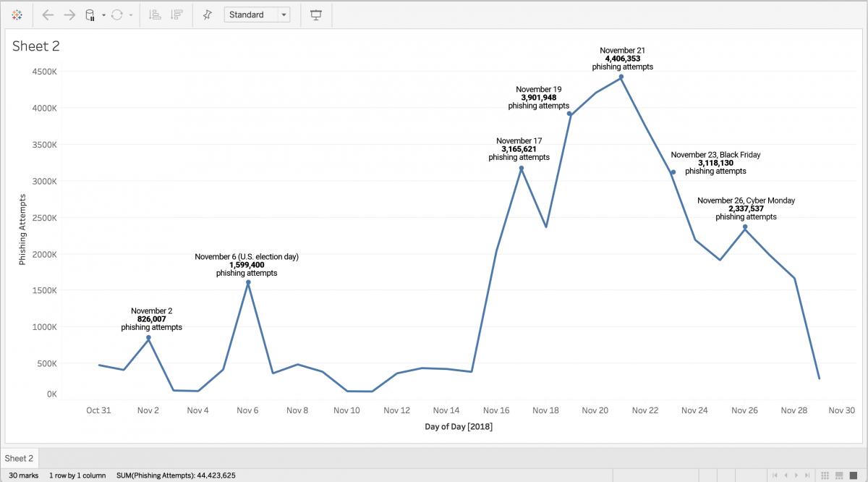Click the Redo forward arrow
The height and width of the screenshot is (482, 868).
click(x=69, y=14)
